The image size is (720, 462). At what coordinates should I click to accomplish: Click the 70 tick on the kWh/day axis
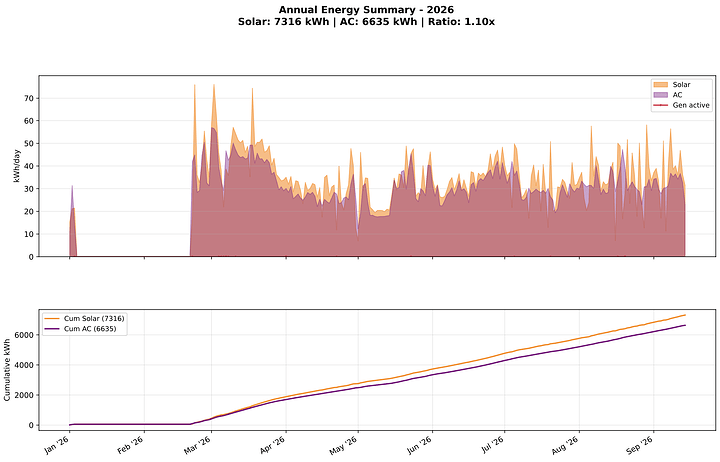point(29,98)
